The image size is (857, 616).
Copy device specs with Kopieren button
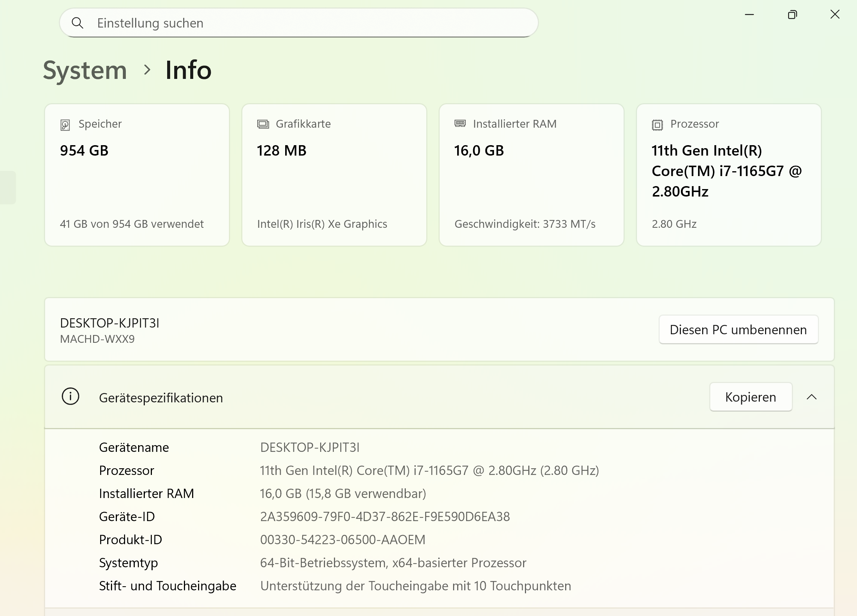tap(751, 397)
